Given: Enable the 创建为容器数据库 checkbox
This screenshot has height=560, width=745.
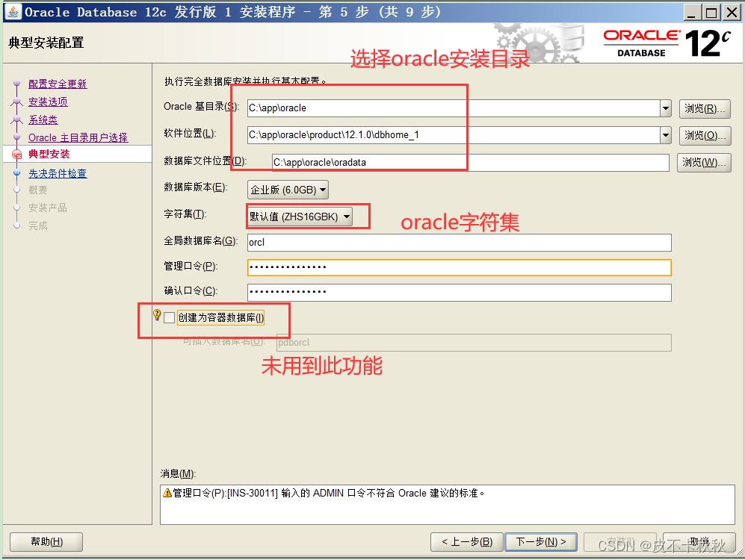Looking at the screenshot, I should coord(169,317).
